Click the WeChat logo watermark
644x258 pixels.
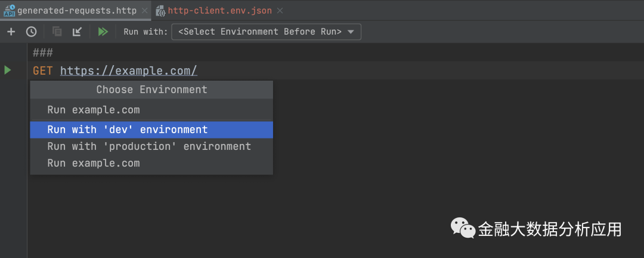463,227
